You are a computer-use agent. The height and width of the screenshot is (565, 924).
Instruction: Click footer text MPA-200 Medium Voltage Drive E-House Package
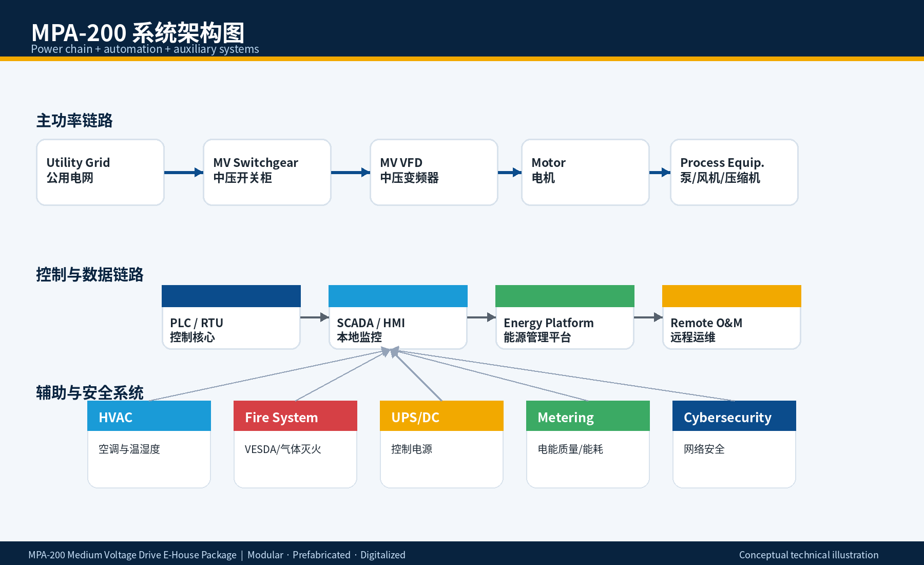[132, 555]
